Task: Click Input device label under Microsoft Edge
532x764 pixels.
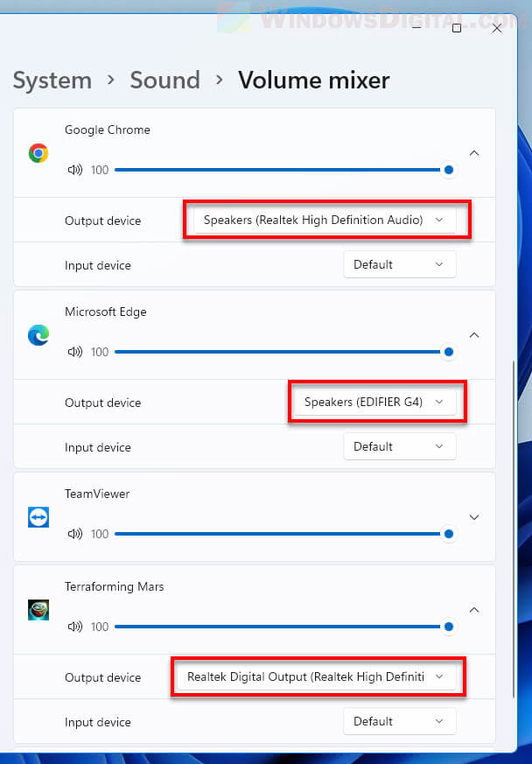Action: tap(98, 447)
